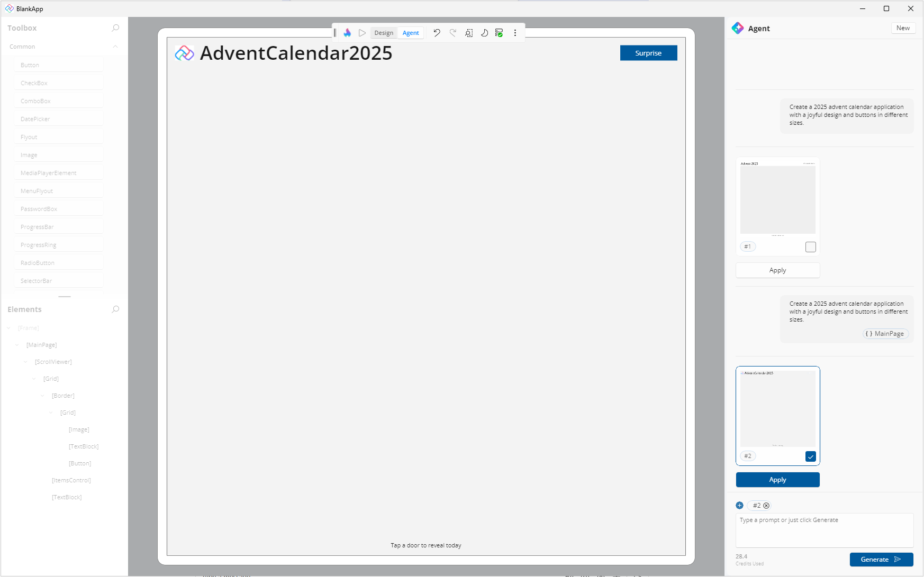Open the three-dot more options menu

tap(515, 33)
